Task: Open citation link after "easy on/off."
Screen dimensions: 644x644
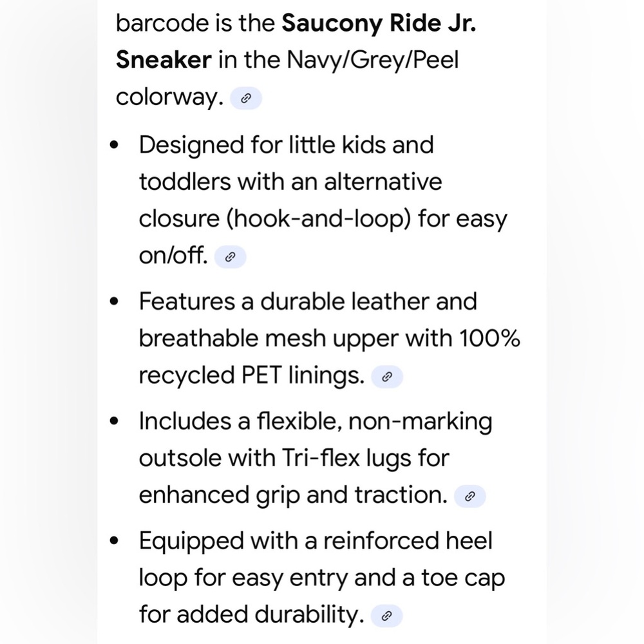Action: (230, 257)
